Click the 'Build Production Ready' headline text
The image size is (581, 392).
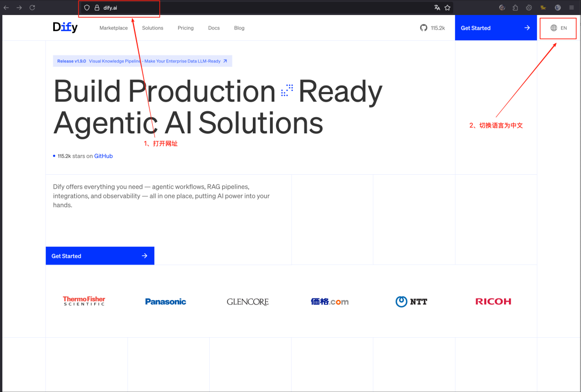pos(218,91)
